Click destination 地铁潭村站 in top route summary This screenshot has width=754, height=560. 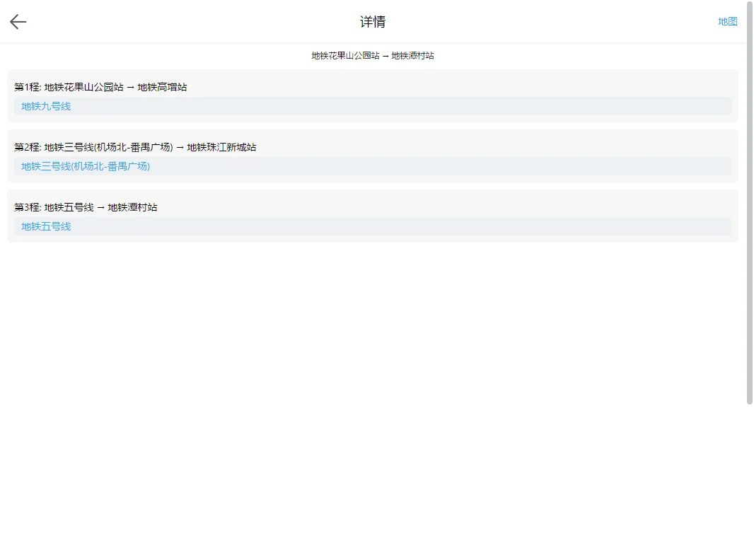tap(412, 56)
